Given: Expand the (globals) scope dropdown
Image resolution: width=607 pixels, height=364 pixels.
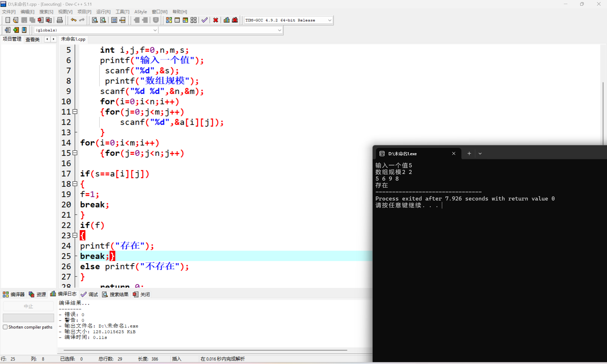Looking at the screenshot, I should (x=155, y=30).
